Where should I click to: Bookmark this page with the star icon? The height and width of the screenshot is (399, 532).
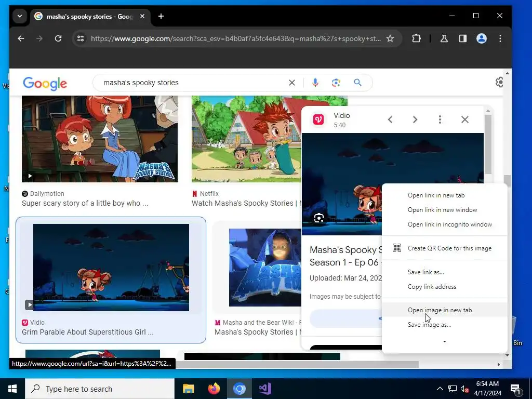390,38
